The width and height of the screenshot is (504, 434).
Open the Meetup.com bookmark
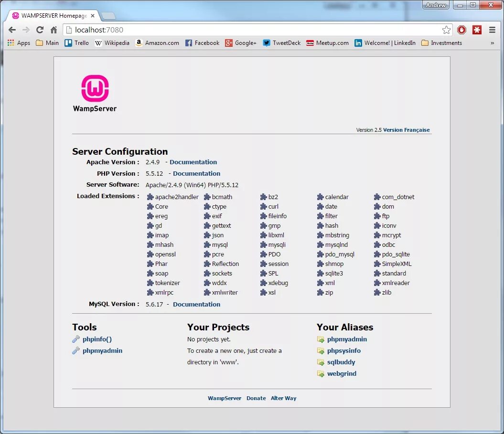pyautogui.click(x=327, y=42)
